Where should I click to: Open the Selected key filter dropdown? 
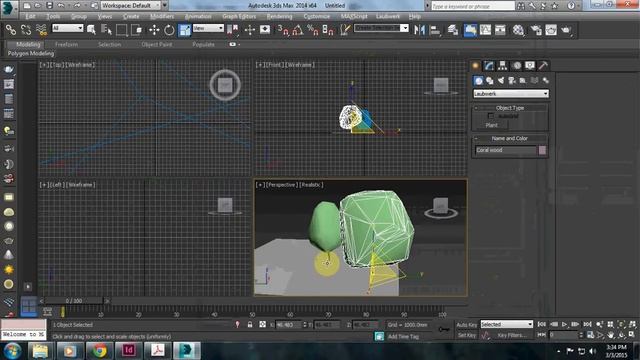tap(507, 324)
